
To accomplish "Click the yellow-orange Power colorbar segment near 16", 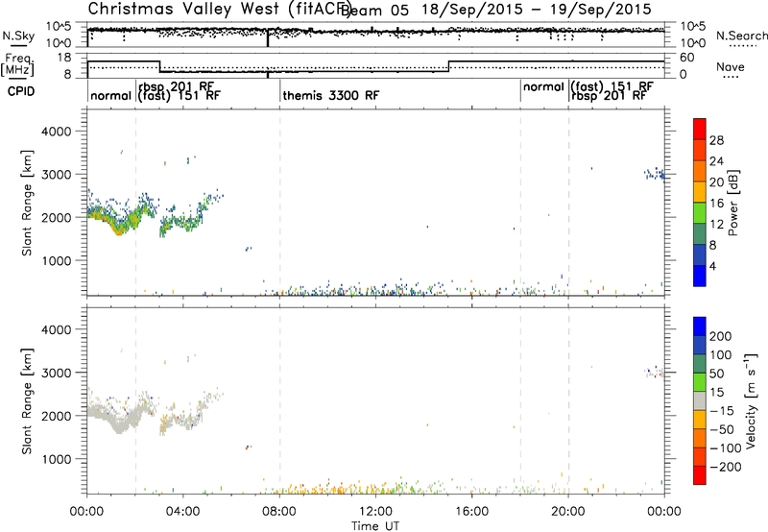I will 700,191.
